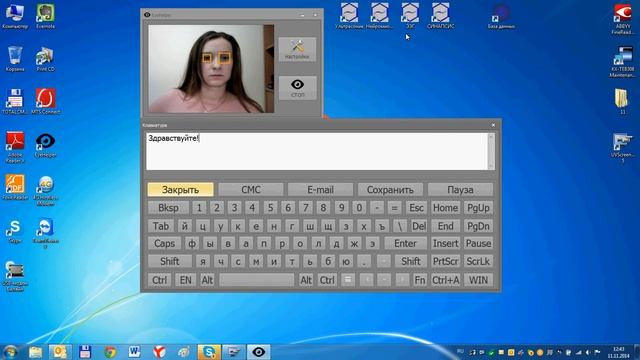
Task: Click the PgUp key
Action: [478, 208]
